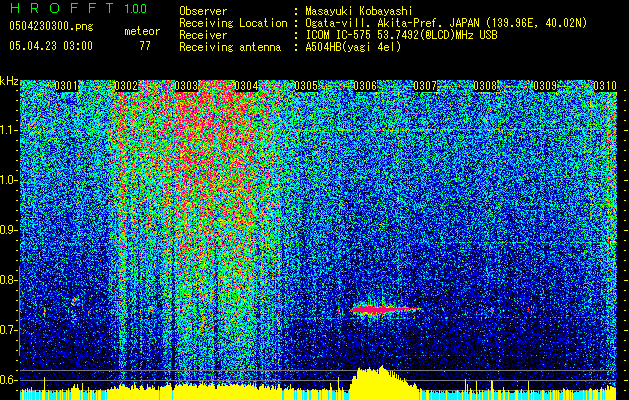Click the 0302 time marker
Image resolution: width=629 pixels, height=400 pixels.
126,86
